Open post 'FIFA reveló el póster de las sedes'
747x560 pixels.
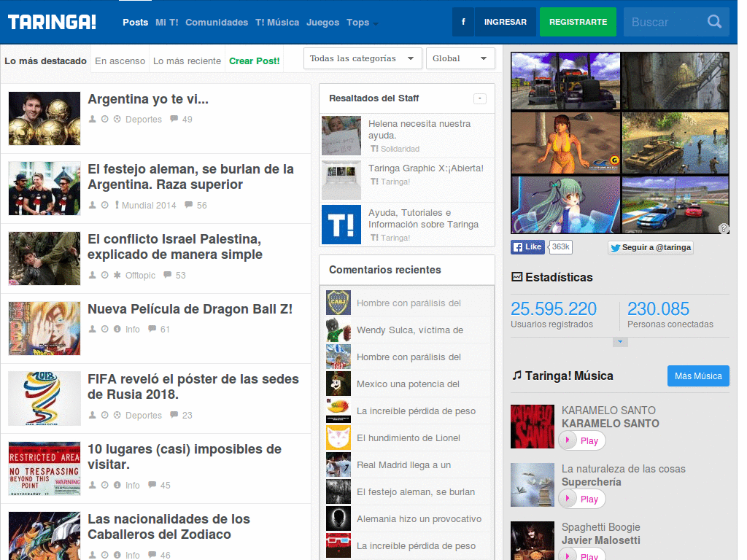click(x=193, y=386)
